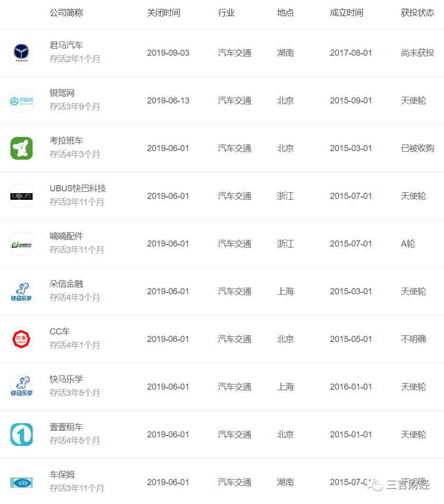Select the 壹壹租车 company name
The width and height of the screenshot is (444, 504).
[x=66, y=427]
